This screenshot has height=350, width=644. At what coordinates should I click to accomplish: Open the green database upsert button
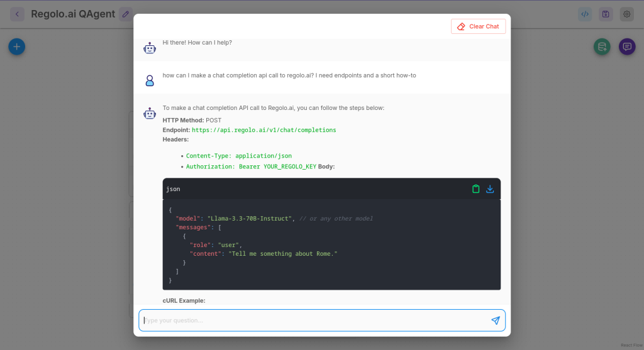pos(602,46)
